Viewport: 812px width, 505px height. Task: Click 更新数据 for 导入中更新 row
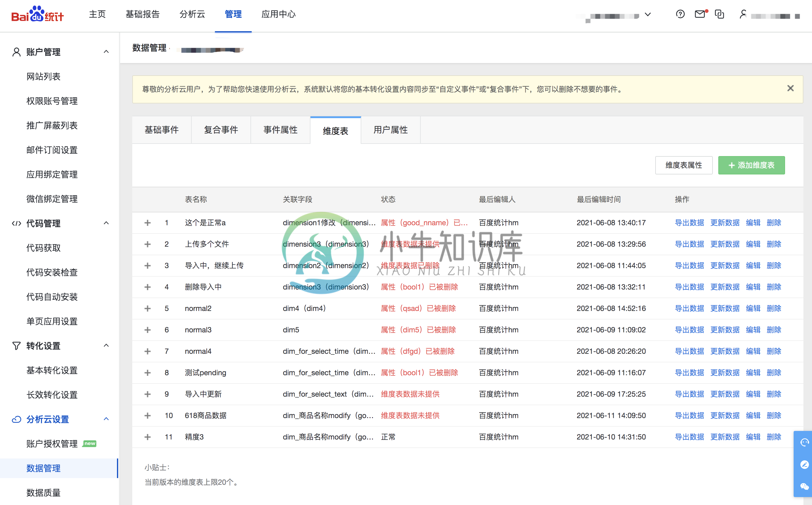click(725, 394)
